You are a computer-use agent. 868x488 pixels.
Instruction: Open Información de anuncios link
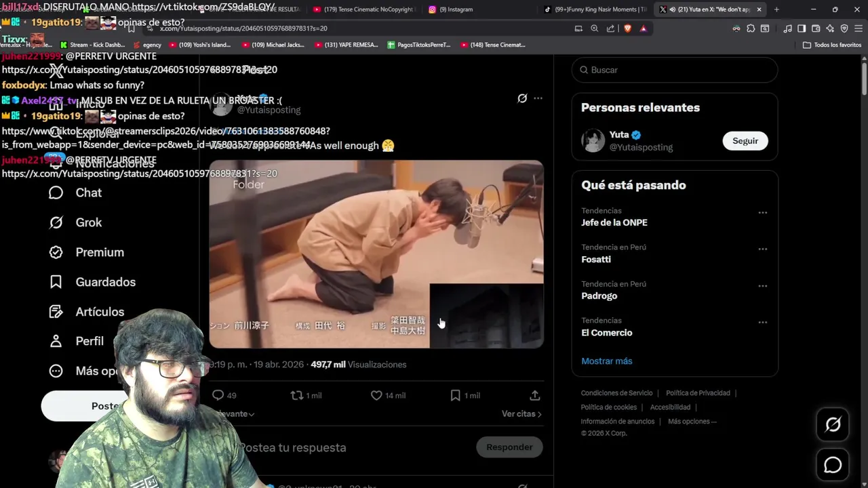coord(618,422)
